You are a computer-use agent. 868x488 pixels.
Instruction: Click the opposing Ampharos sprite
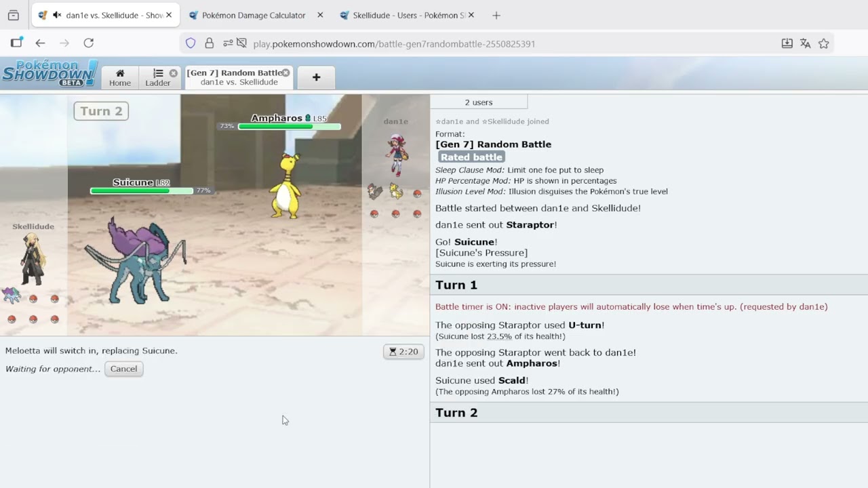285,186
